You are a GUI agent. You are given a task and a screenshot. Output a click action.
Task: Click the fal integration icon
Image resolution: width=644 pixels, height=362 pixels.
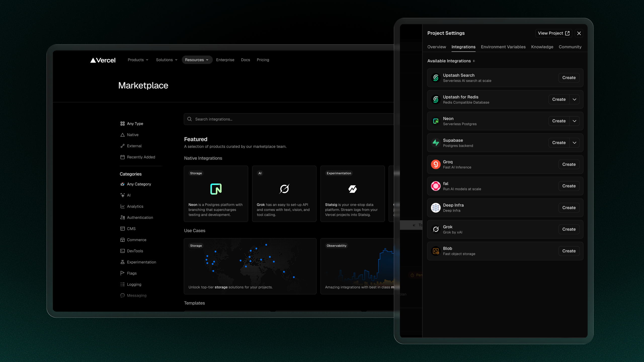pyautogui.click(x=436, y=186)
